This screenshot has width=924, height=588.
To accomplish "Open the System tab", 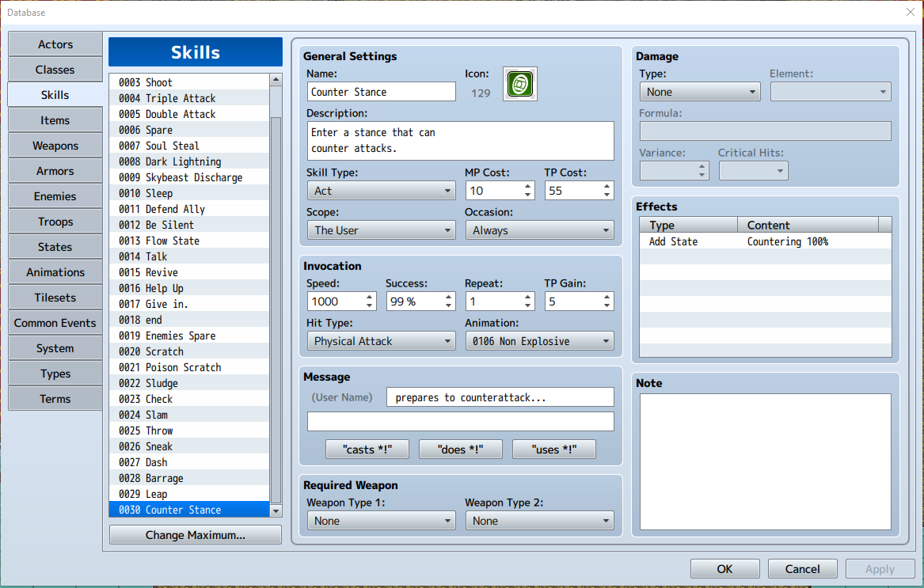I will click(x=55, y=348).
